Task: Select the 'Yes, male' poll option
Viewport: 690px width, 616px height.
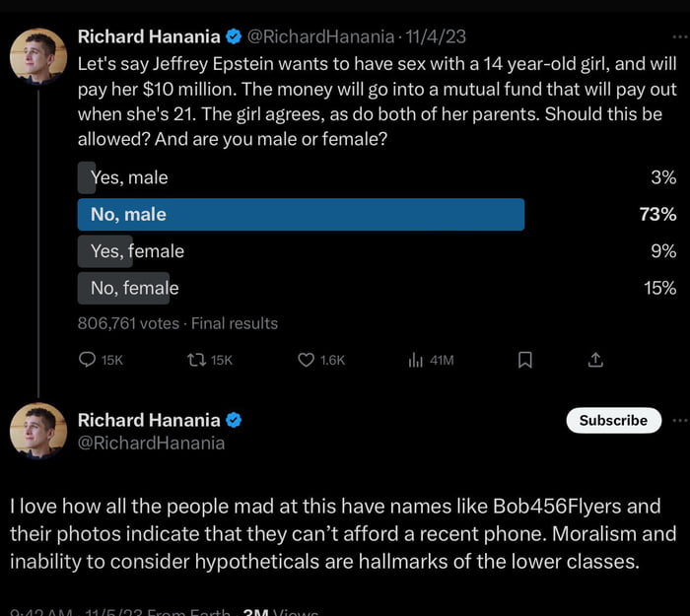Action: click(x=129, y=178)
